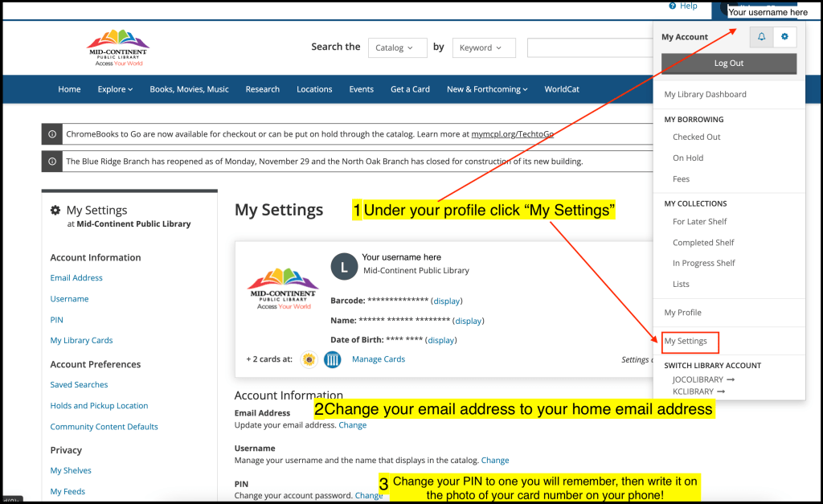This screenshot has width=823, height=504.
Task: Show hidden Name via display link
Action: (x=469, y=321)
